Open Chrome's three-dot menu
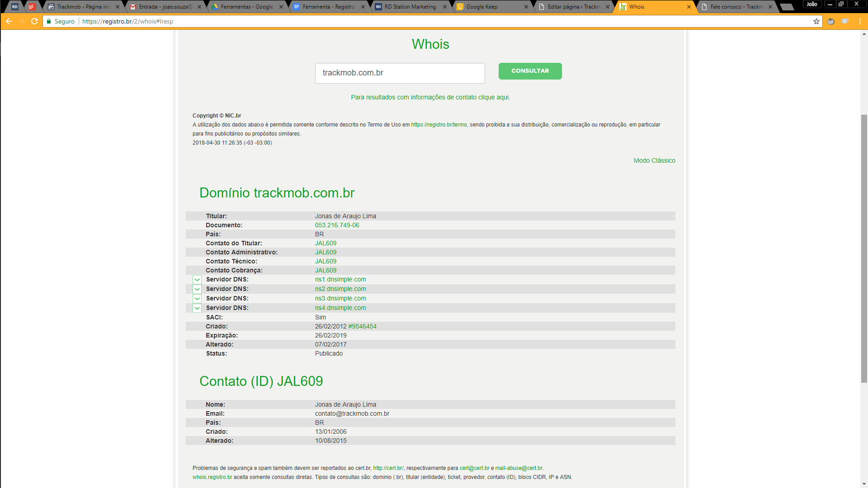The width and height of the screenshot is (868, 488). (x=860, y=21)
